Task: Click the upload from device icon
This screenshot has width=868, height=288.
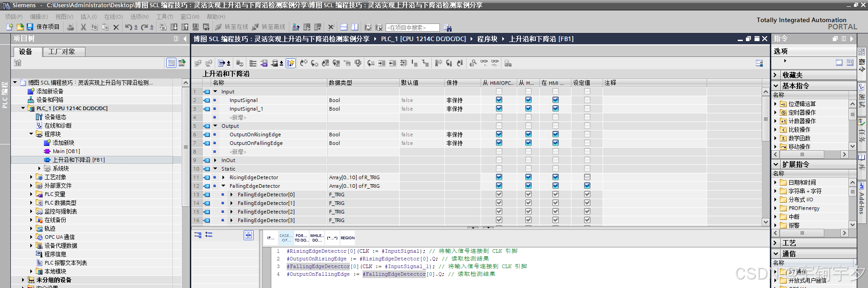Action: click(x=185, y=27)
